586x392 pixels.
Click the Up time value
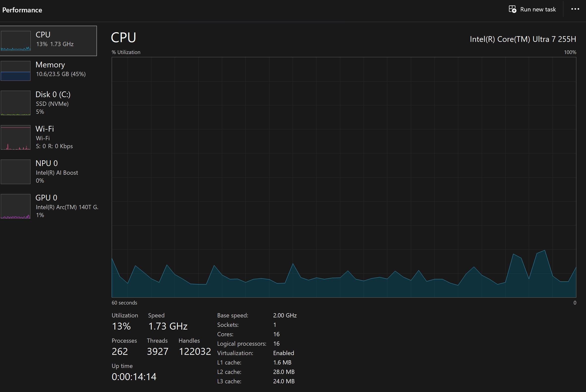coord(134,377)
